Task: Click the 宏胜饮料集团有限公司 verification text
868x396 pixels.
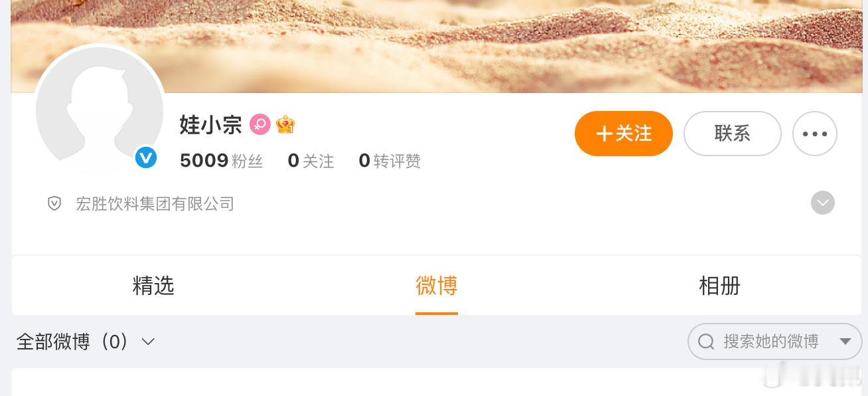Action: pos(155,204)
